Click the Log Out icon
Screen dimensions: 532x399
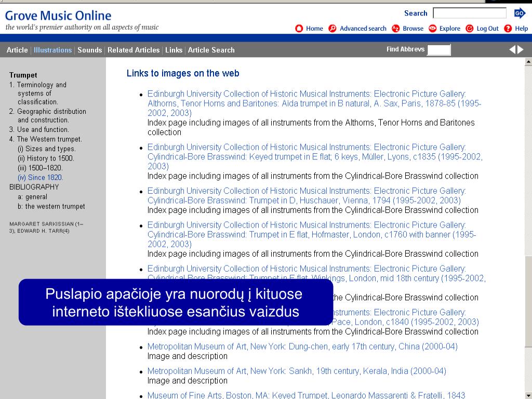coord(469,29)
